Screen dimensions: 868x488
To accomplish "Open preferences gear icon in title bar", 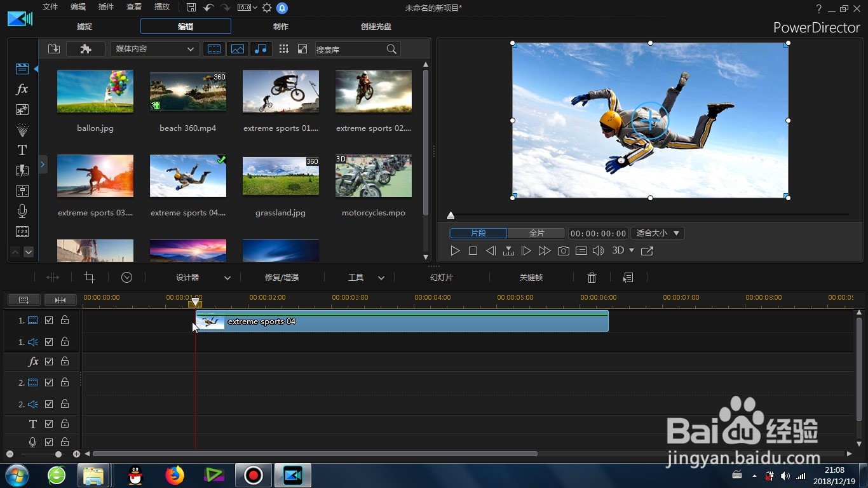I will [267, 8].
